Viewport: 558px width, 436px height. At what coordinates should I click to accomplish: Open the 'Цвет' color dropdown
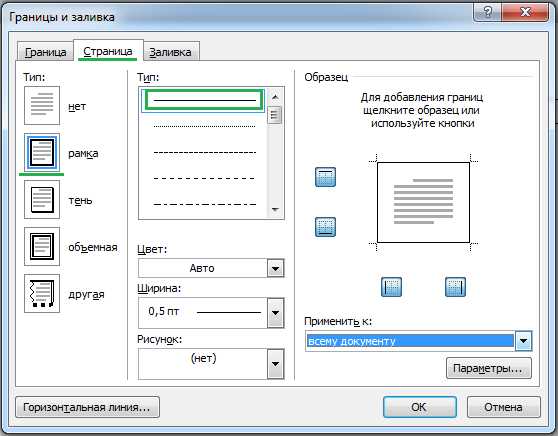point(275,268)
